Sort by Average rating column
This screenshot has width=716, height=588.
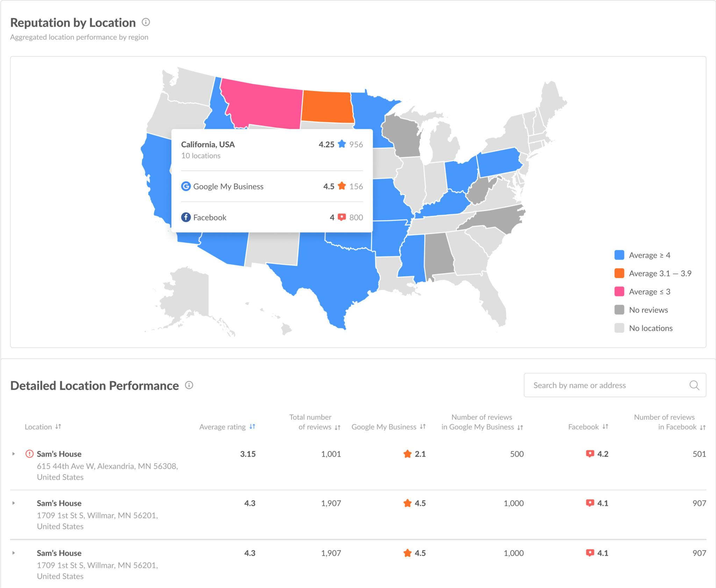tap(252, 427)
